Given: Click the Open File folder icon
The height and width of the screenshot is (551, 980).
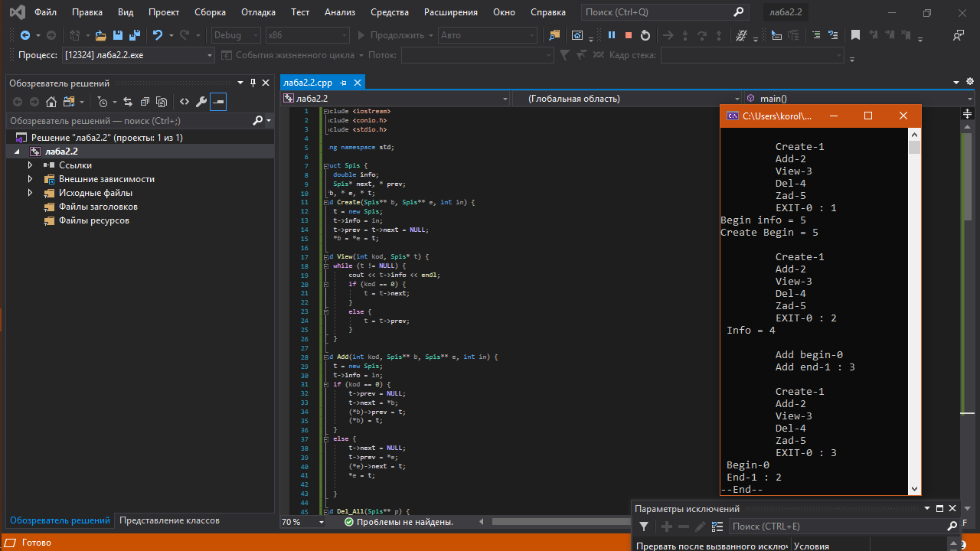Looking at the screenshot, I should pyautogui.click(x=100, y=35).
